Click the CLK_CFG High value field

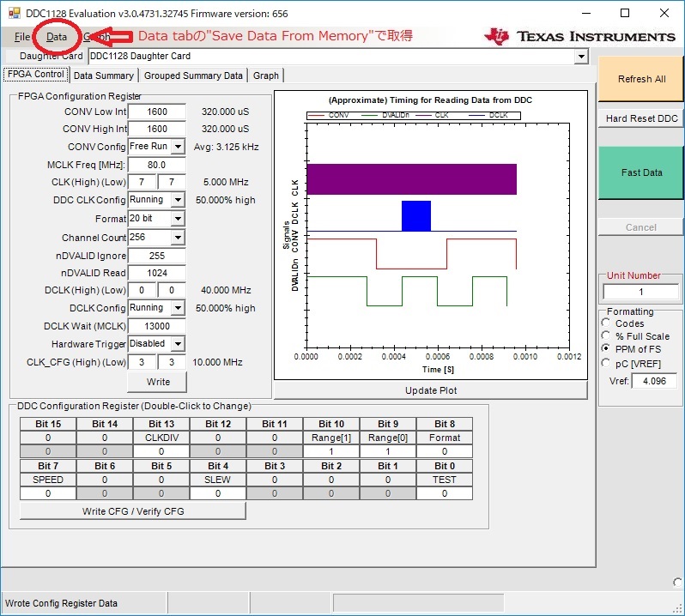pyautogui.click(x=142, y=362)
